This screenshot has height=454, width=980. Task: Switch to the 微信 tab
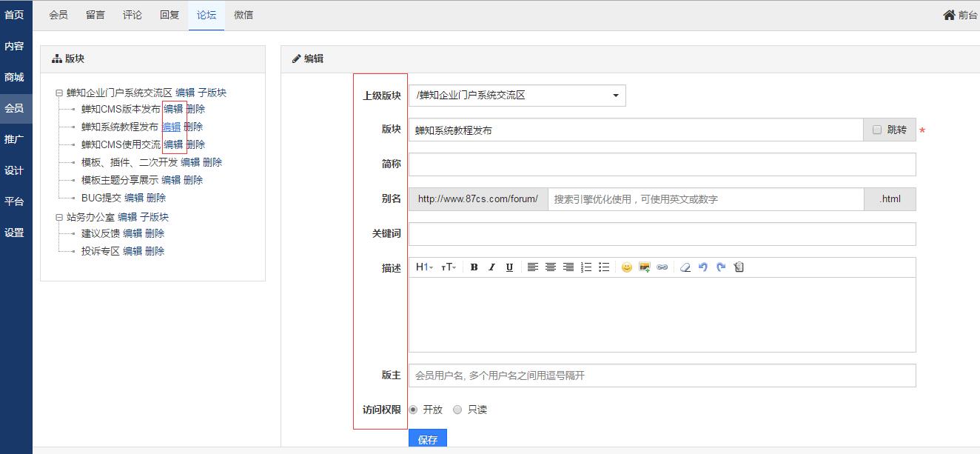point(244,15)
